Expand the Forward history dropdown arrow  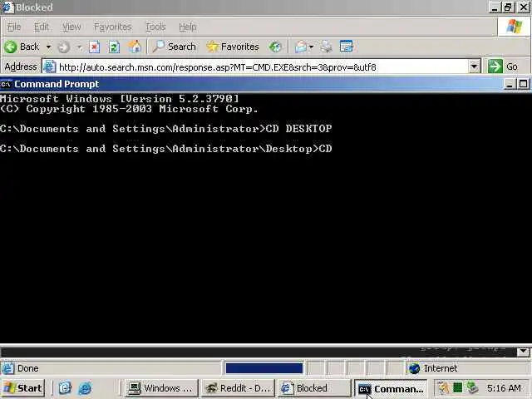pyautogui.click(x=80, y=47)
